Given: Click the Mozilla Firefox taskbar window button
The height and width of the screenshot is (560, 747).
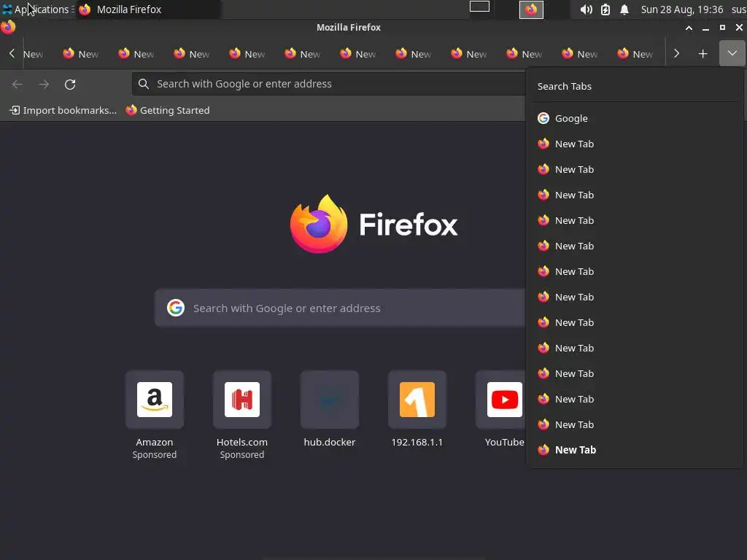Looking at the screenshot, I should pyautogui.click(x=147, y=9).
